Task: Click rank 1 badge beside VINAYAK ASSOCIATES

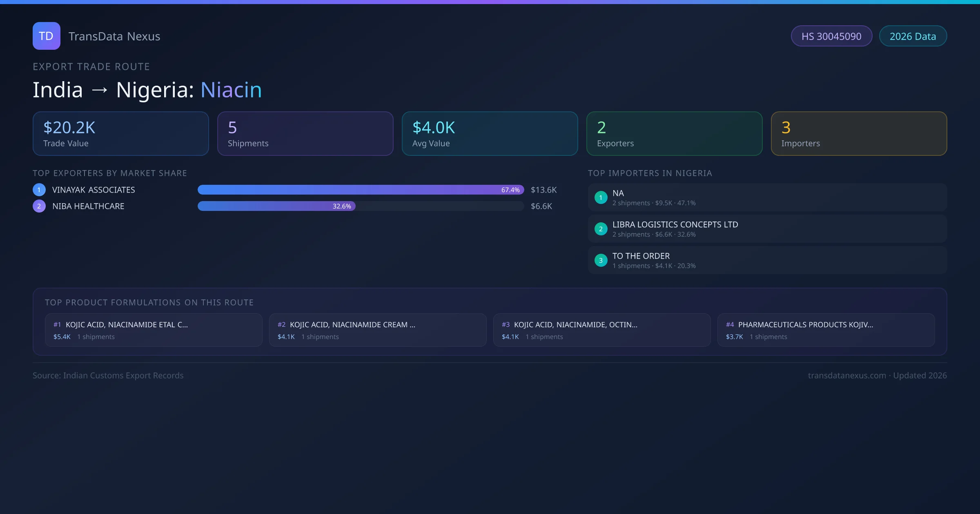Action: click(x=39, y=190)
